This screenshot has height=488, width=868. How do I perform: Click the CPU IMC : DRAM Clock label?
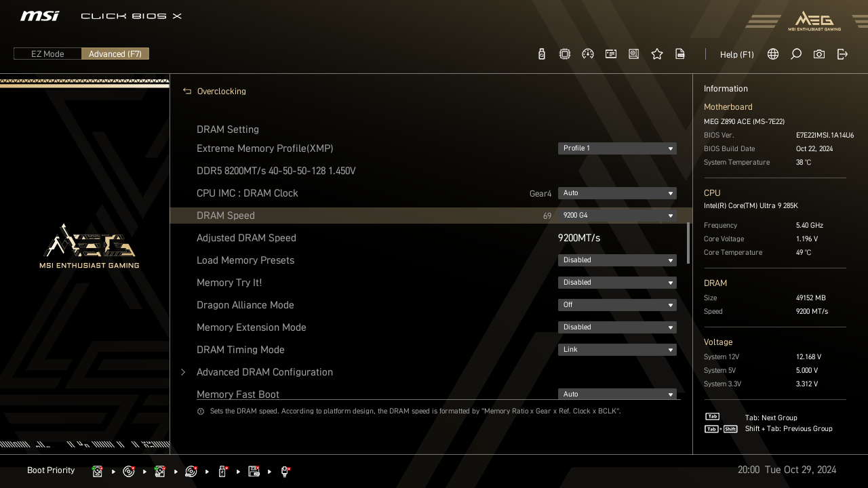[248, 193]
